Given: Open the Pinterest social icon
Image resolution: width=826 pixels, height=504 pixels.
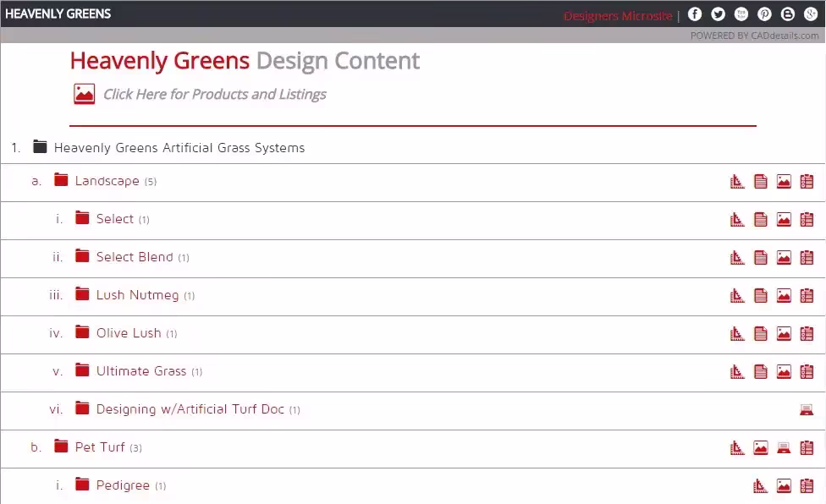Looking at the screenshot, I should (x=764, y=14).
